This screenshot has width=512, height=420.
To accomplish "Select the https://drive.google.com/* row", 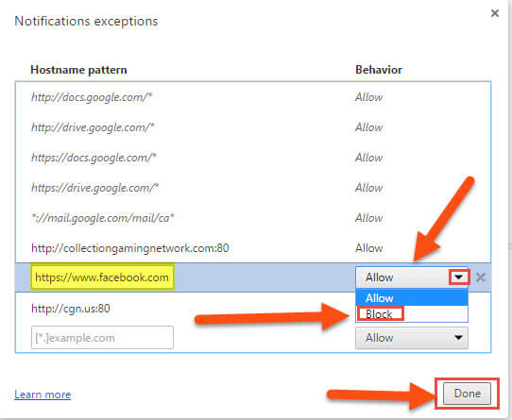I will pyautogui.click(x=253, y=188).
